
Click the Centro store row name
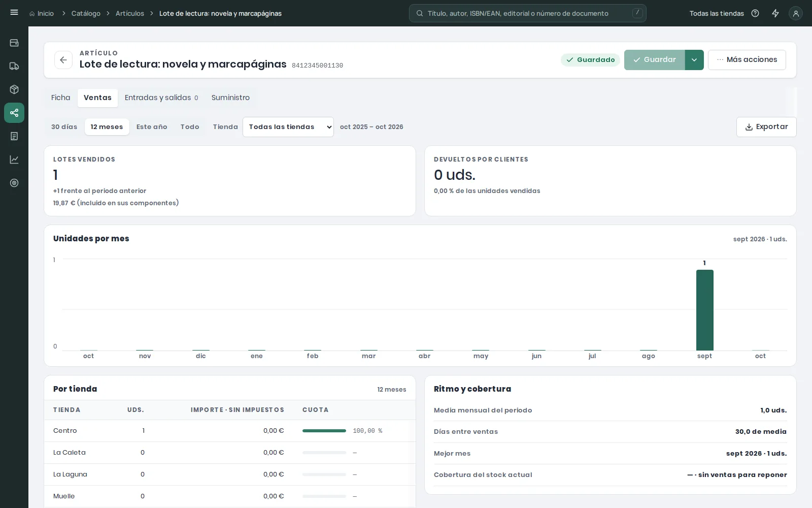65,431
